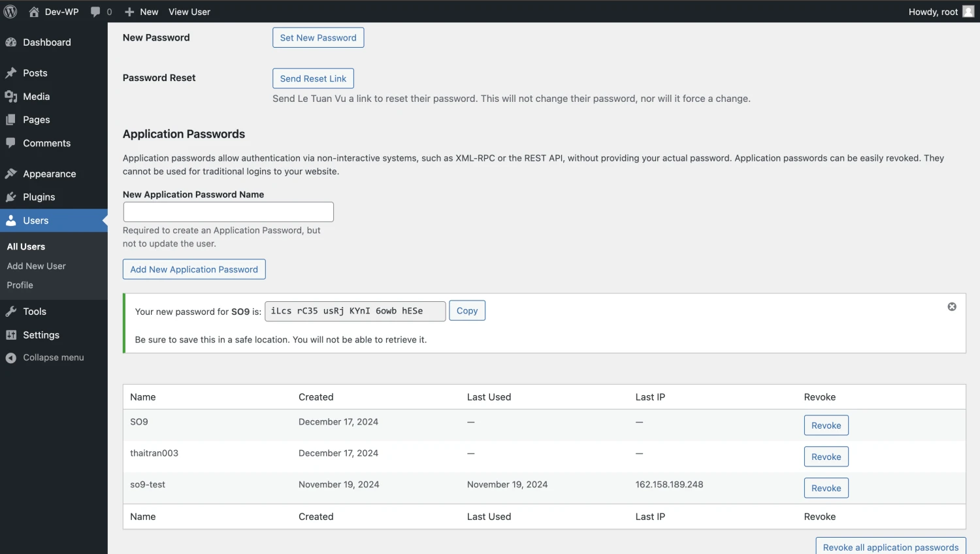Revoke the thaitran003 application password
980x554 pixels.
[826, 457]
